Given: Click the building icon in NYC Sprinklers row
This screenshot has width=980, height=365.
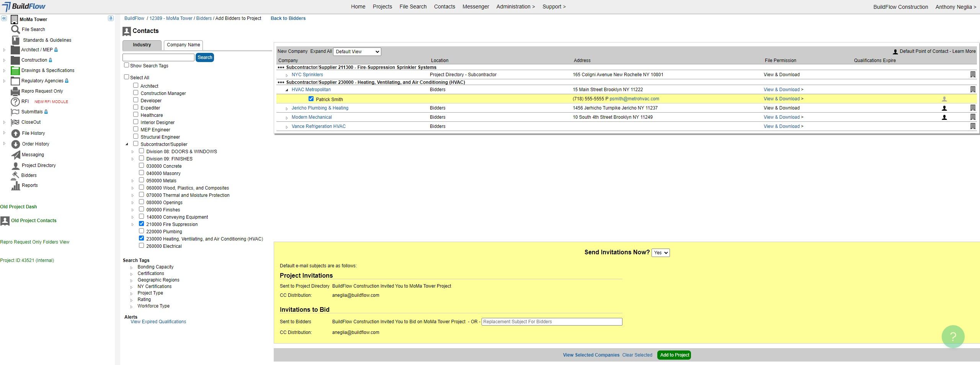Looking at the screenshot, I should pos(973,74).
